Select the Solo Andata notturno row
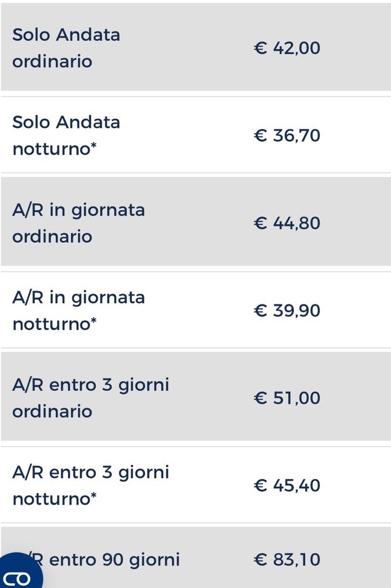 195,135
